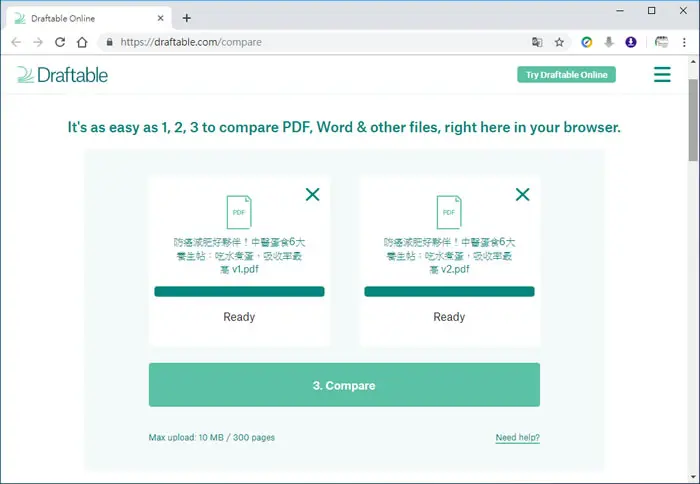Click the Draftable logo
The height and width of the screenshot is (484, 700).
tap(62, 75)
